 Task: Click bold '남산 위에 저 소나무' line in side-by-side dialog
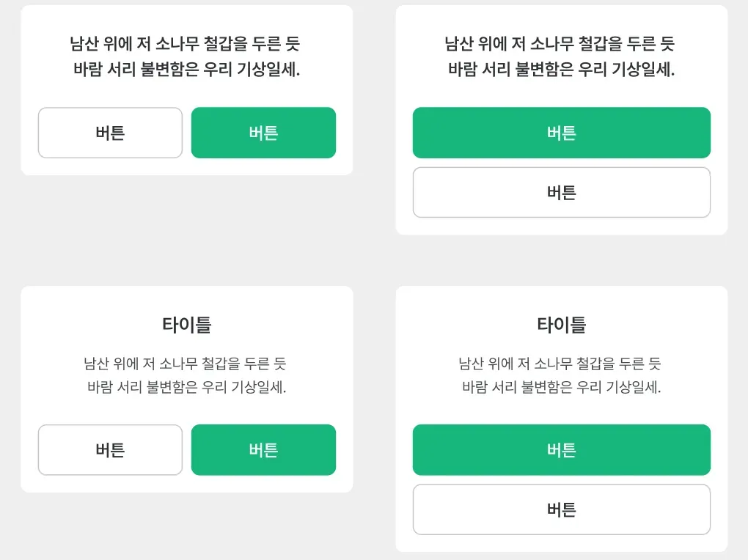coord(185,44)
